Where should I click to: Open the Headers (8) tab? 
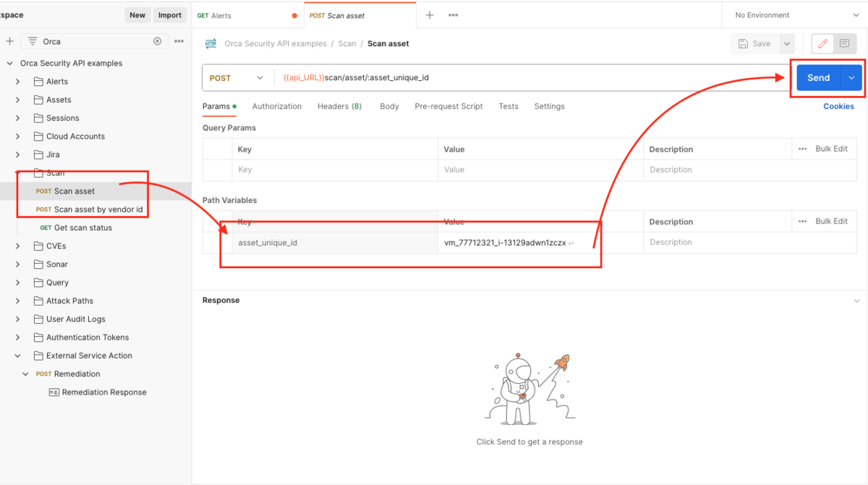click(x=339, y=106)
